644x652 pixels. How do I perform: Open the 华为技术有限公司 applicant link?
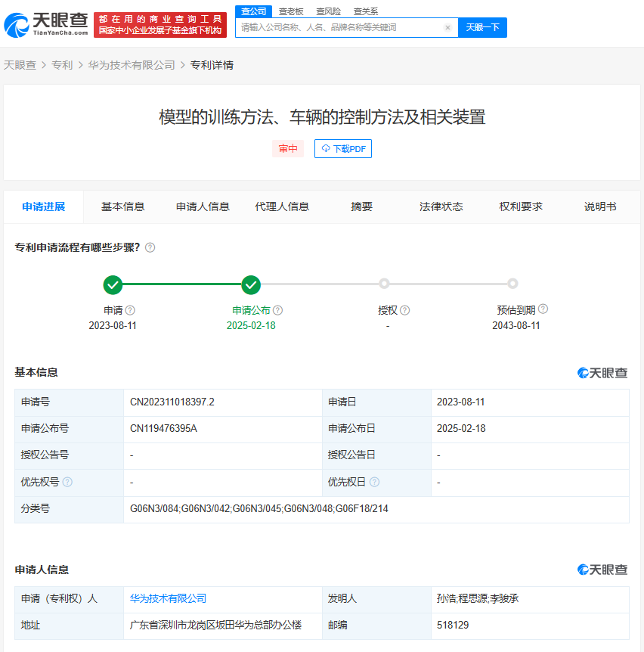point(169,598)
